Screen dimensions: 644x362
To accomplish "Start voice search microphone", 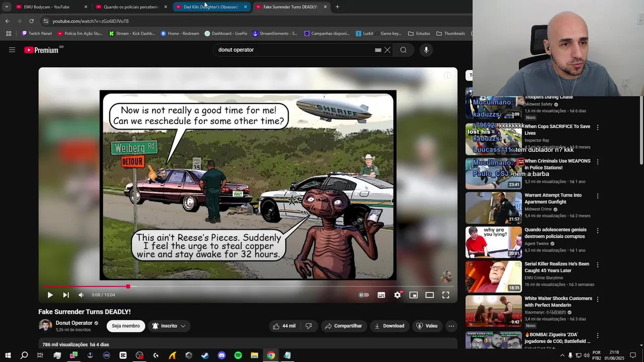I will coord(426,50).
